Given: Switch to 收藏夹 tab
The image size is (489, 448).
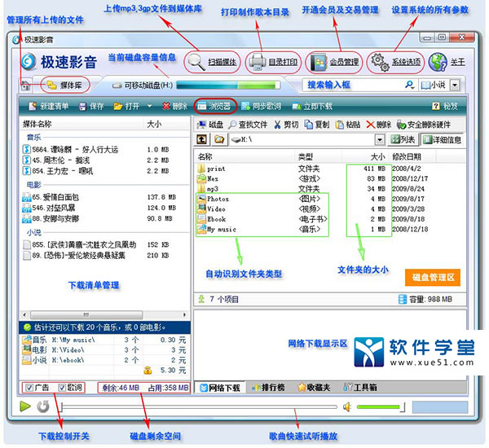Looking at the screenshot, I should coord(314,388).
